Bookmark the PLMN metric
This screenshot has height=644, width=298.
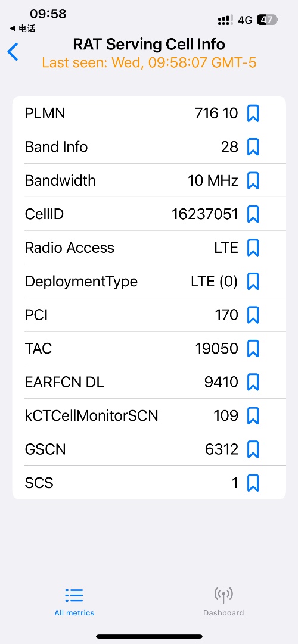tap(253, 113)
